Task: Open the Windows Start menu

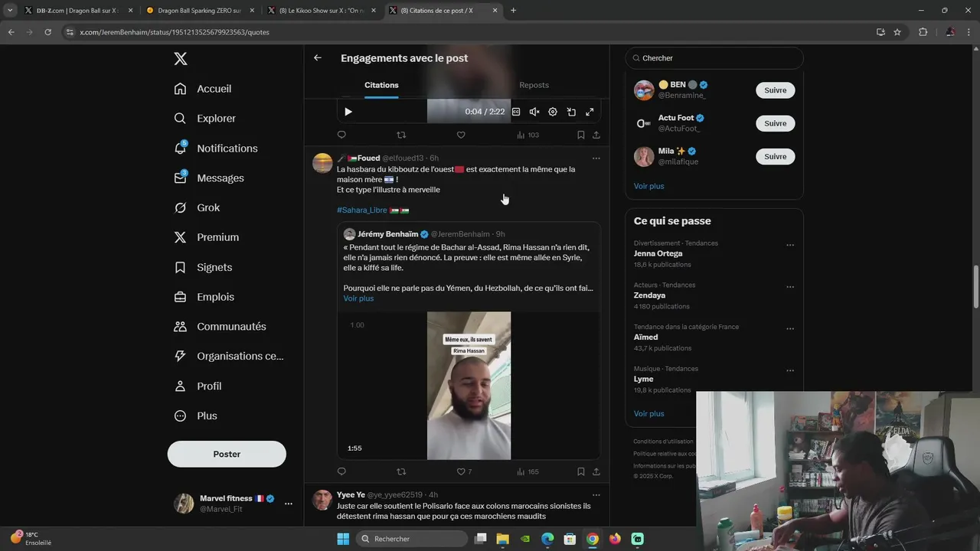Action: (343, 539)
